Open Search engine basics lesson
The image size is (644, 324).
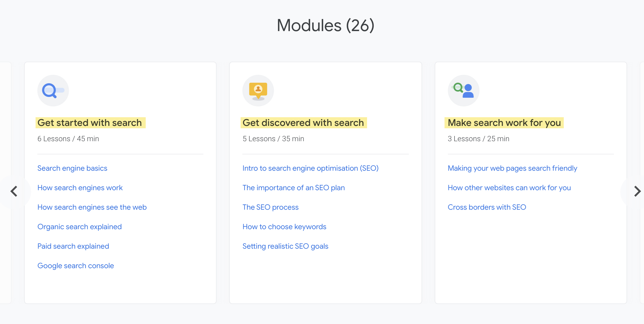pos(72,168)
